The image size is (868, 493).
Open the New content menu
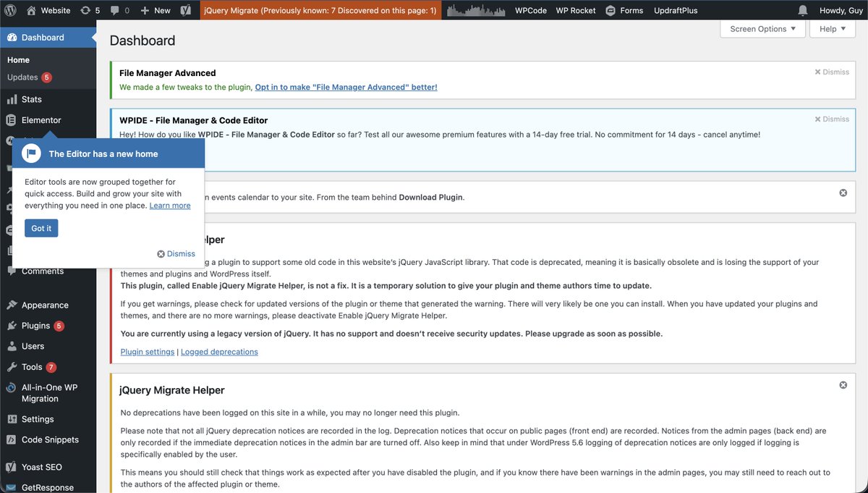tap(156, 10)
